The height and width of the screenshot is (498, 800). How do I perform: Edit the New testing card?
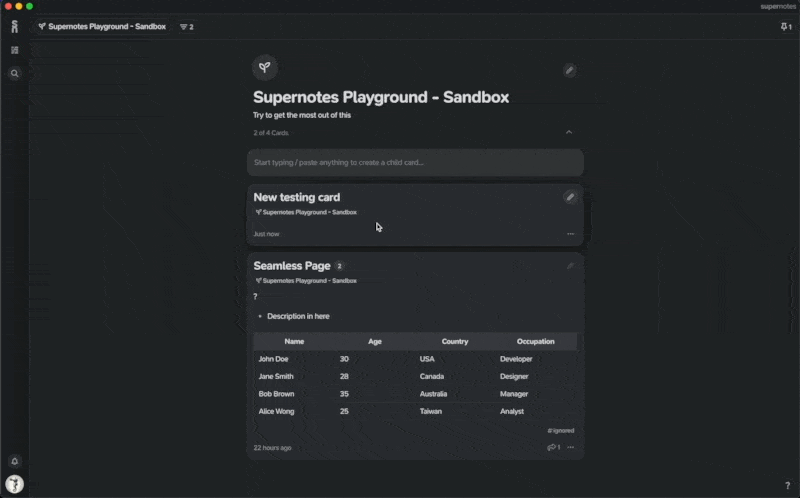click(570, 197)
